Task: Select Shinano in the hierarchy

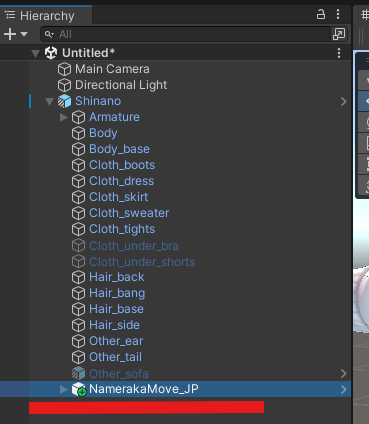Action: click(98, 101)
